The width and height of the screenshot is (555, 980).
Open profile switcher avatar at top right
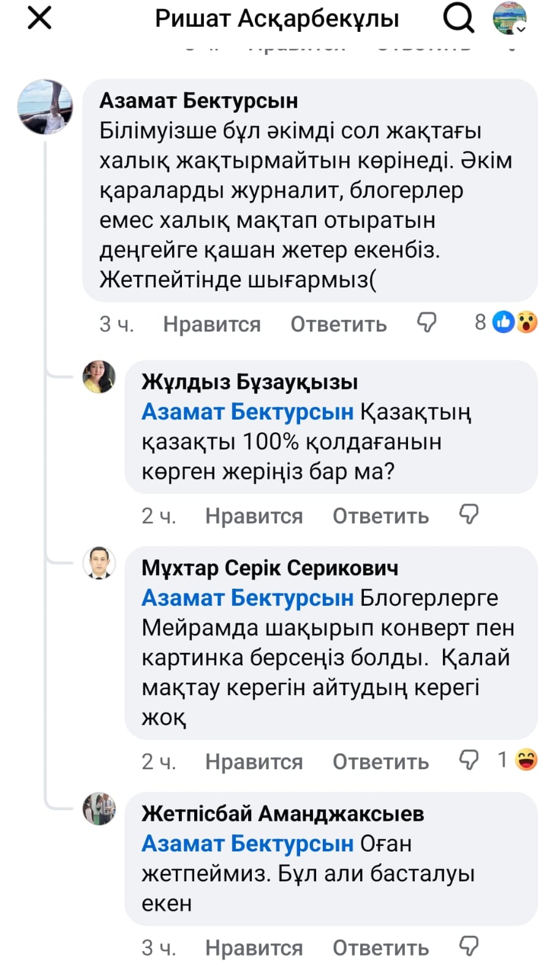[510, 18]
